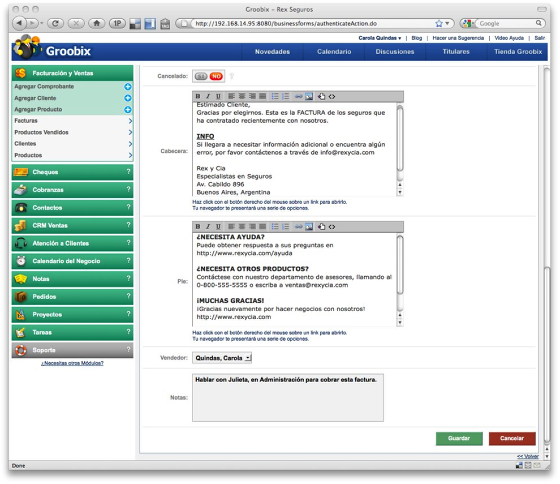Click bold icon in Cabecera editor toolbar
Image resolution: width=560 pixels, height=484 pixels.
coord(198,96)
